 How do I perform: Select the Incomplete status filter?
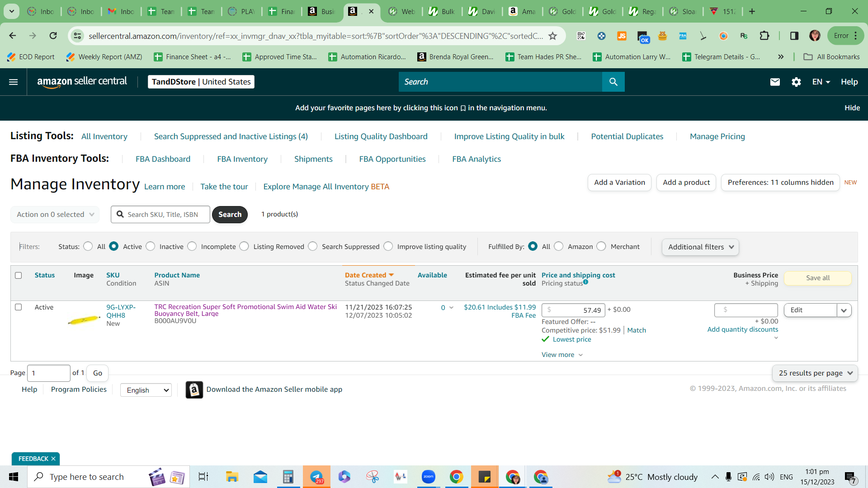click(192, 246)
